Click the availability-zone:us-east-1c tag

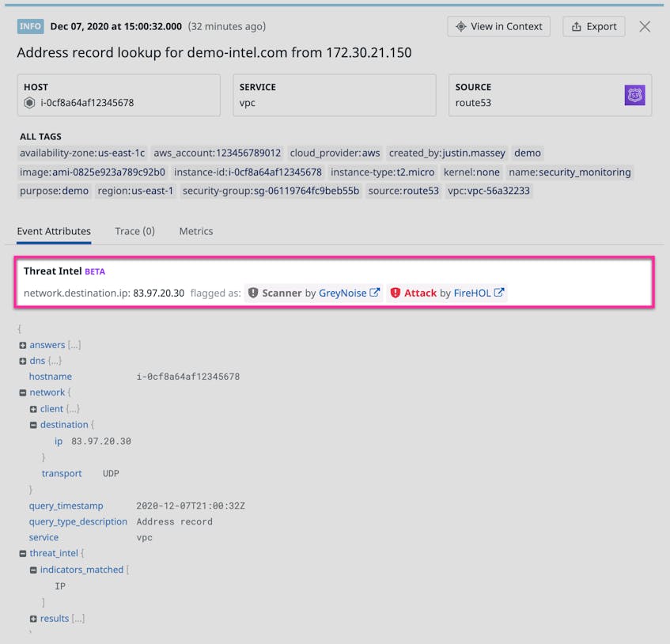82,153
